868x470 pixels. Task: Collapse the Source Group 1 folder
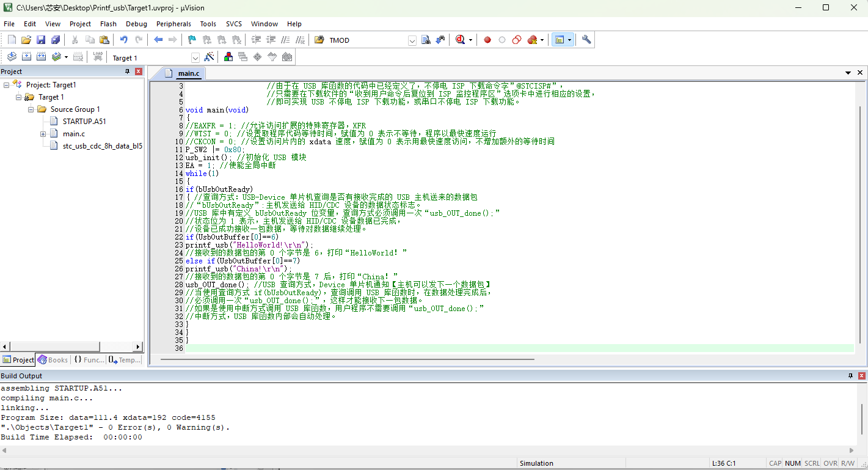tap(31, 109)
